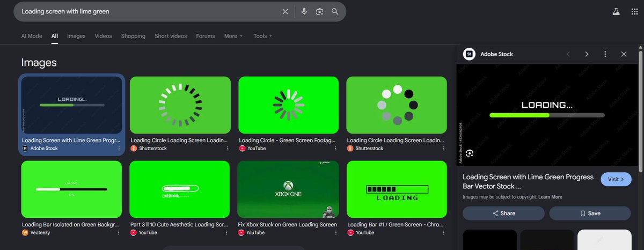
Task: Switch to Images tab
Action: [76, 36]
